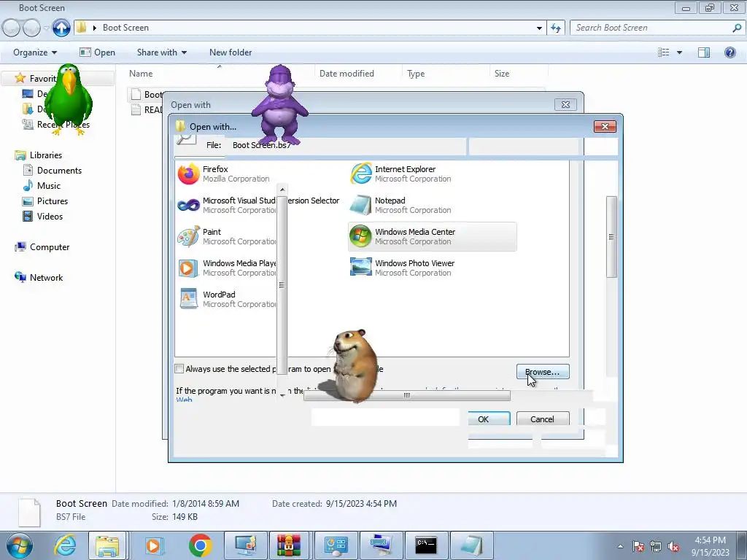Select Windows Media Player program
Viewport: 747px width, 560px height.
point(226,268)
